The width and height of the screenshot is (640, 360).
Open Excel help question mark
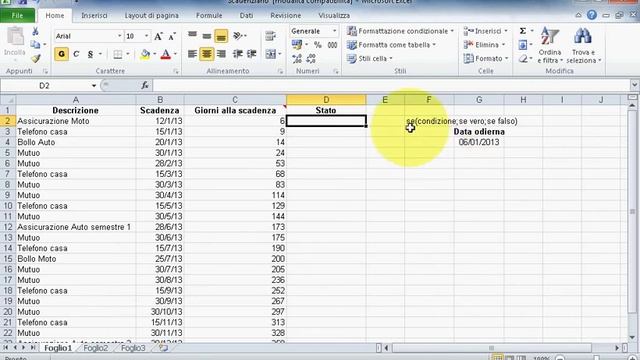point(592,15)
